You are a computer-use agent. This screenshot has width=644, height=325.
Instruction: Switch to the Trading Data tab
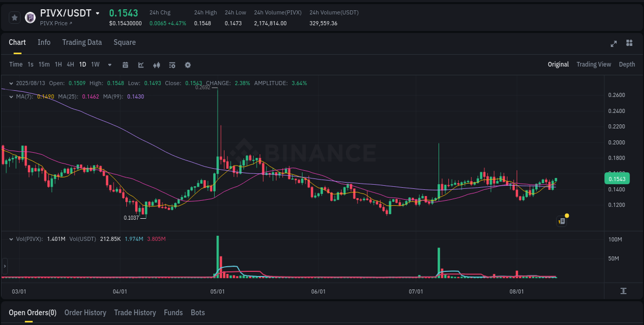pyautogui.click(x=82, y=42)
